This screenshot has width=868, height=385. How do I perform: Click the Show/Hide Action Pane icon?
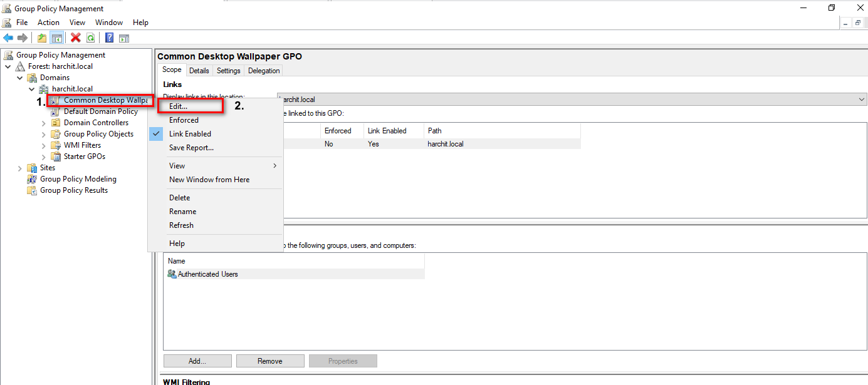(x=124, y=38)
